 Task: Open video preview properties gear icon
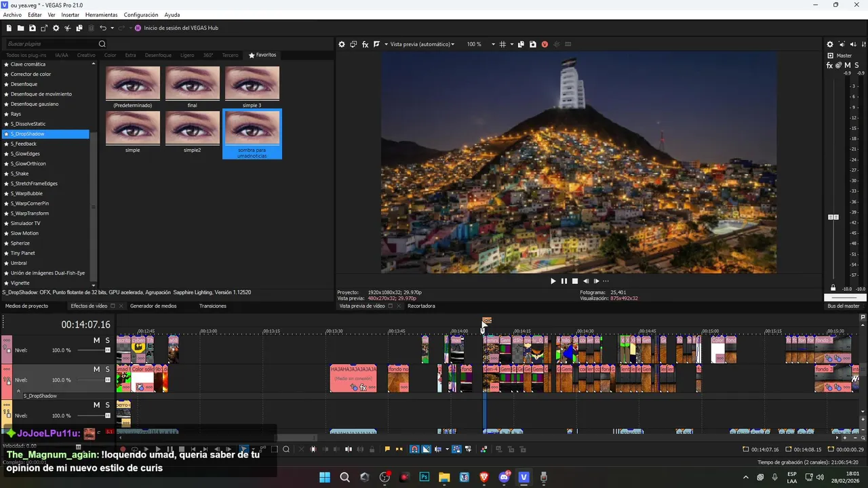(342, 45)
